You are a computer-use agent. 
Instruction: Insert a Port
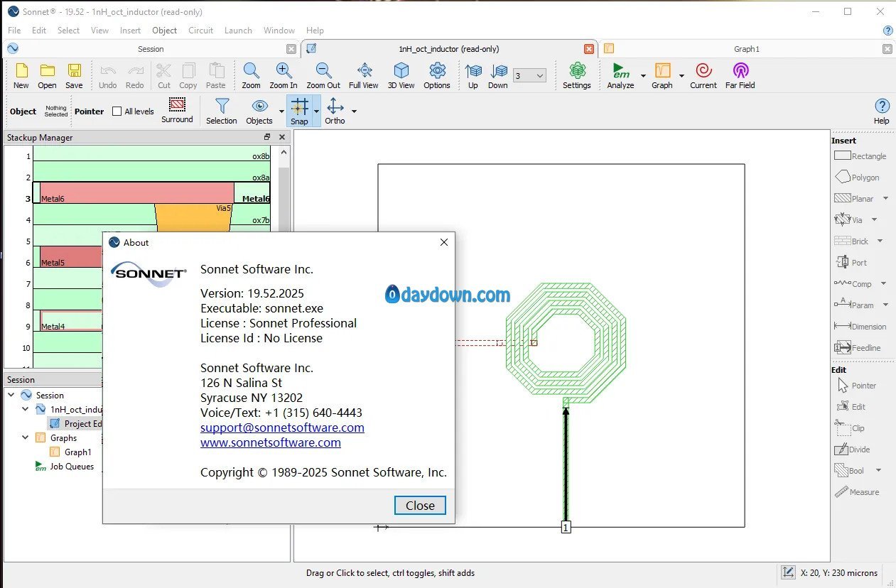[x=851, y=263]
